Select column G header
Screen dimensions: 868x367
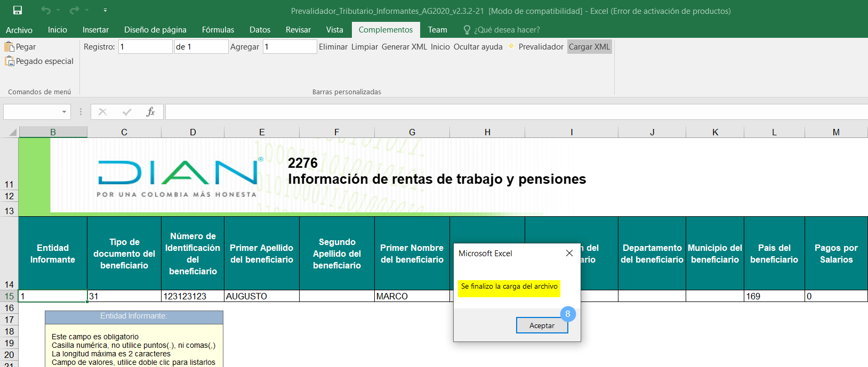point(412,132)
